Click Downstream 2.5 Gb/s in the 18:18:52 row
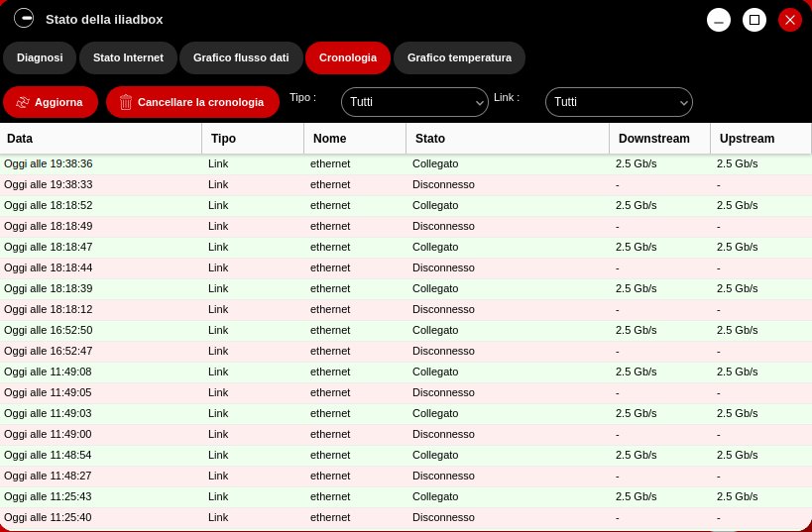812x532 pixels. click(x=636, y=205)
